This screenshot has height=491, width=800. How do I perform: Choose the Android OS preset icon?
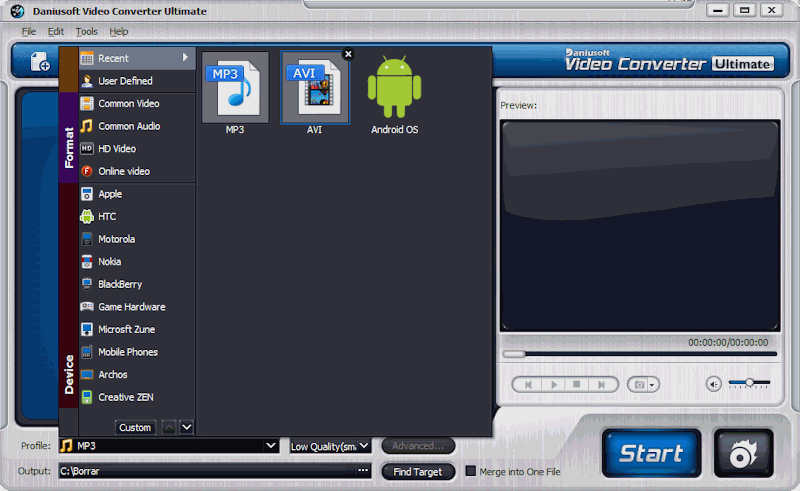click(x=394, y=87)
